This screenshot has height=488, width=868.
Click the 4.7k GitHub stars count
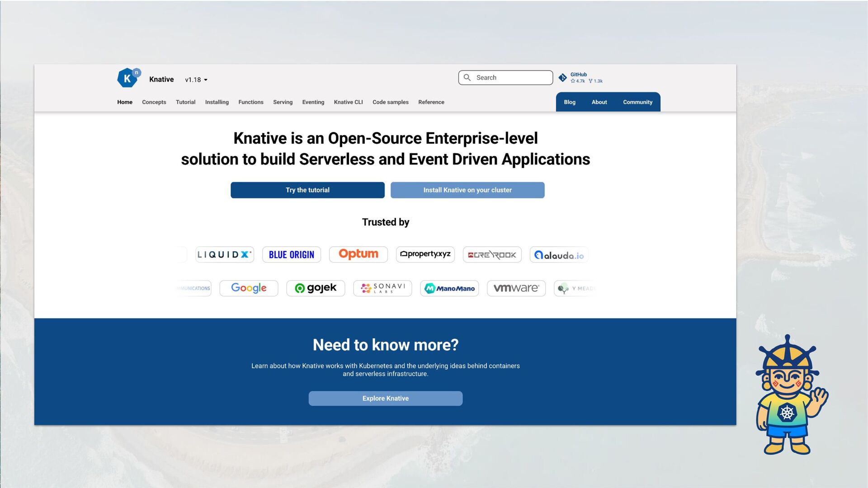(578, 81)
